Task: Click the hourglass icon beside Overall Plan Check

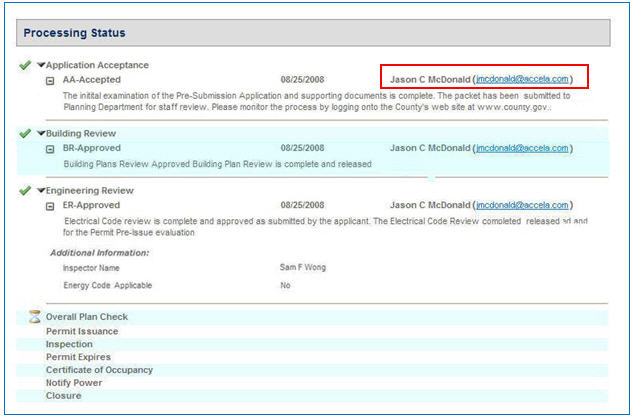Action: 35,317
